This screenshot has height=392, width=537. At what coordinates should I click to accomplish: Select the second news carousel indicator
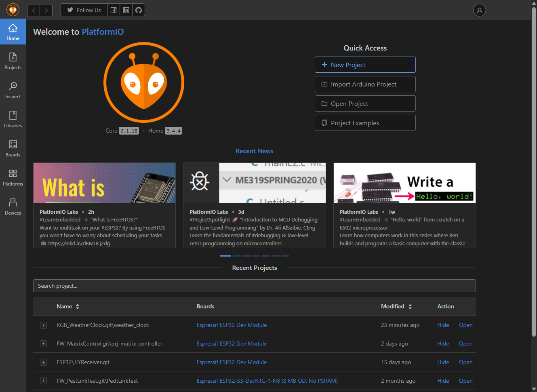[x=237, y=256]
